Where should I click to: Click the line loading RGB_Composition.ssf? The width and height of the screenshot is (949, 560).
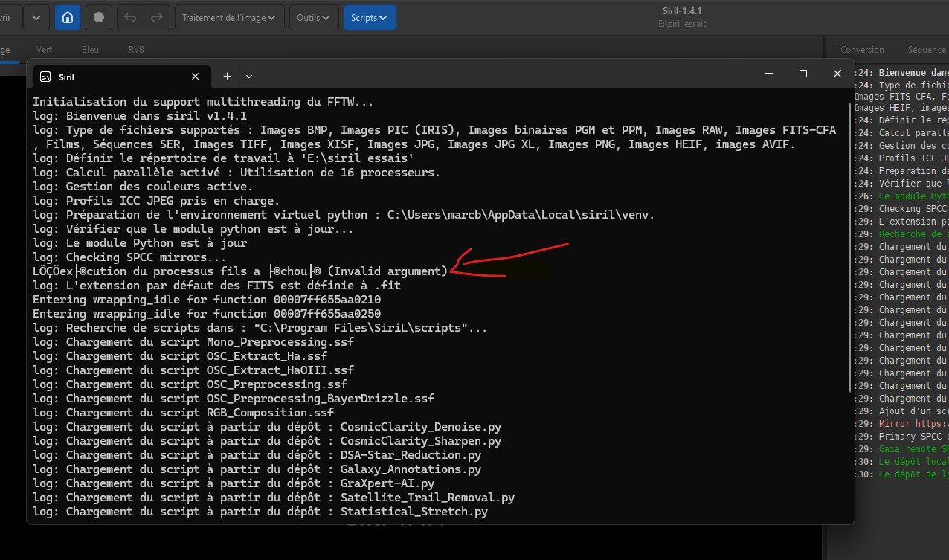pos(183,413)
